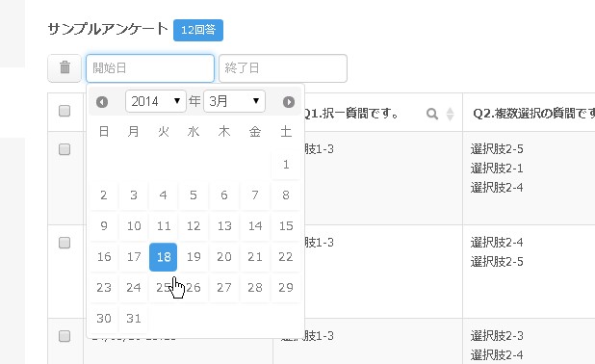This screenshot has height=364, width=595.
Task: Select day 9 in calendar
Action: [104, 226]
